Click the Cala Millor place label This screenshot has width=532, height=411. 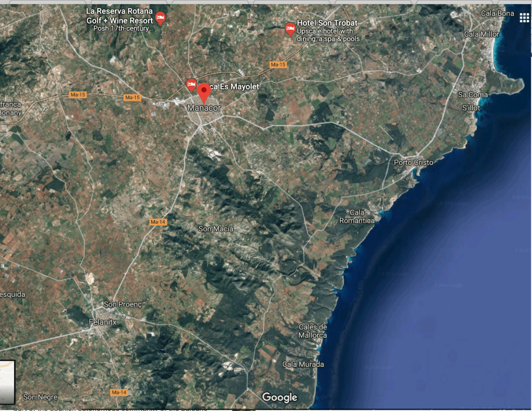(481, 34)
